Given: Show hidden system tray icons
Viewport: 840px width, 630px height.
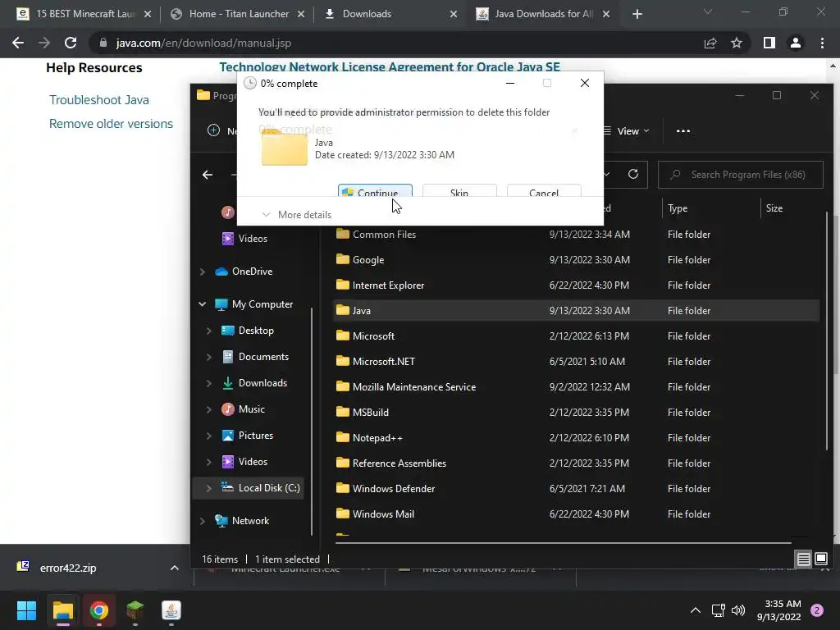Looking at the screenshot, I should pyautogui.click(x=696, y=610).
